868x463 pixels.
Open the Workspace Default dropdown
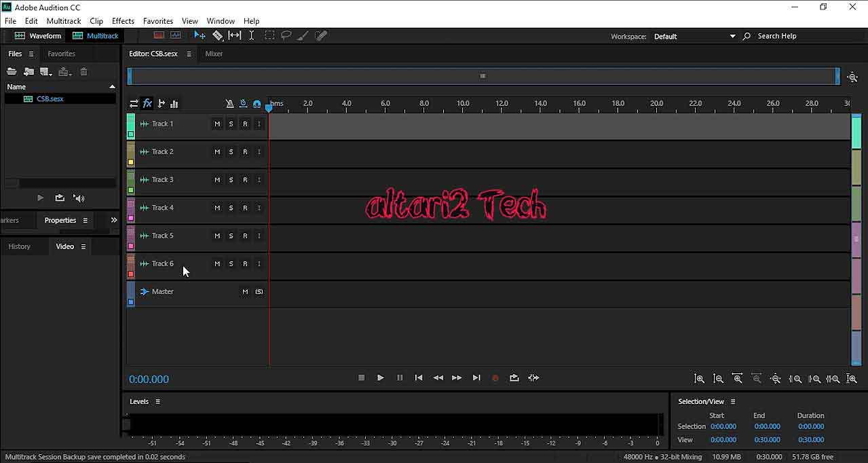(694, 36)
